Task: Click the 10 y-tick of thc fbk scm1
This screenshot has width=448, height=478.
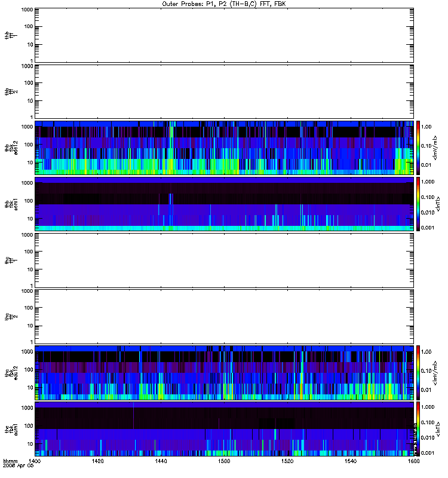Action: coord(30,444)
